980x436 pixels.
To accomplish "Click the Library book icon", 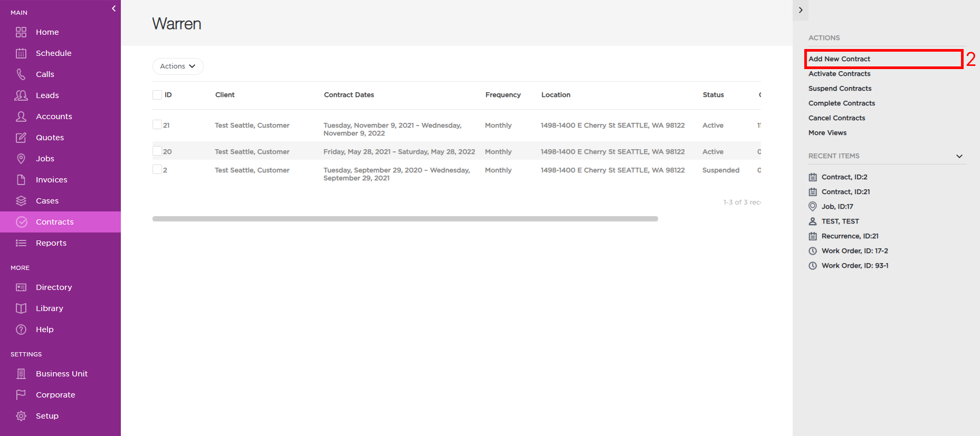I will point(21,308).
